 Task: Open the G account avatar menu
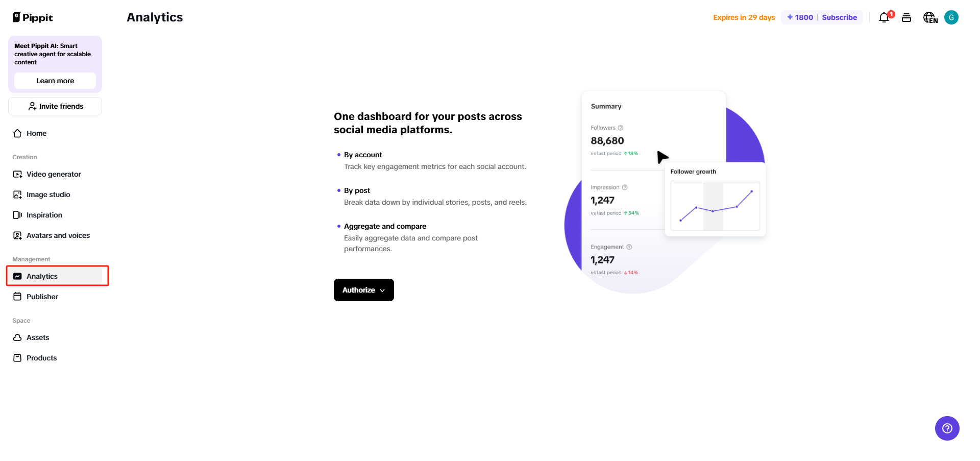952,17
